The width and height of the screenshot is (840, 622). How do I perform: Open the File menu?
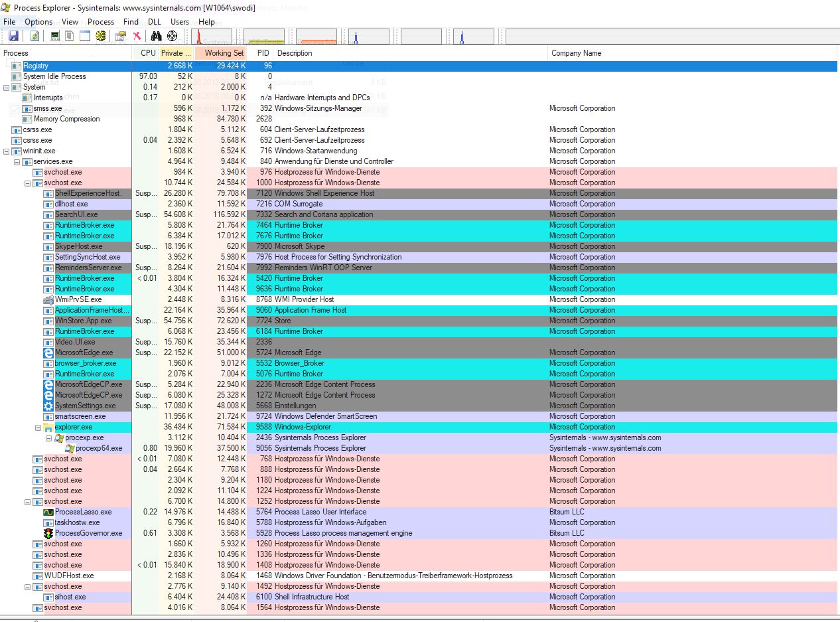9,22
